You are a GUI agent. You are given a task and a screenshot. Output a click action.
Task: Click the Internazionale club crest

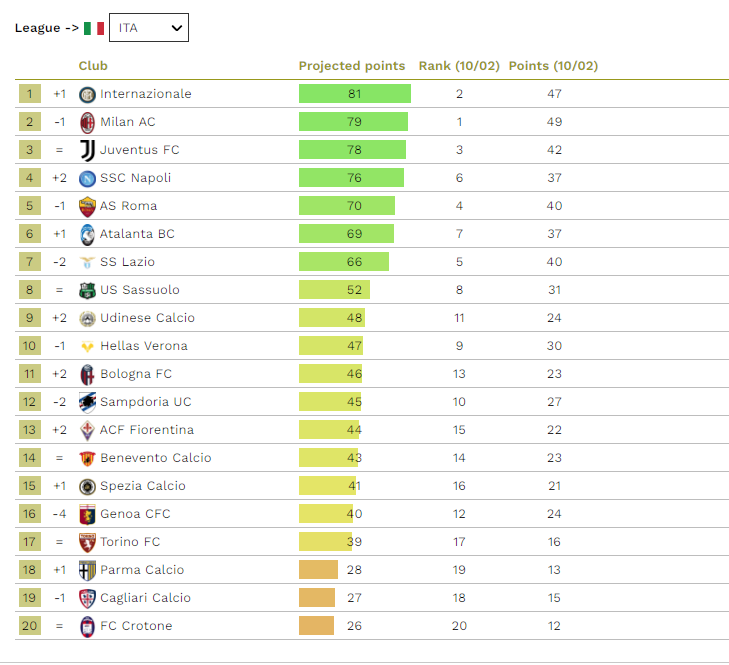[x=87, y=94]
